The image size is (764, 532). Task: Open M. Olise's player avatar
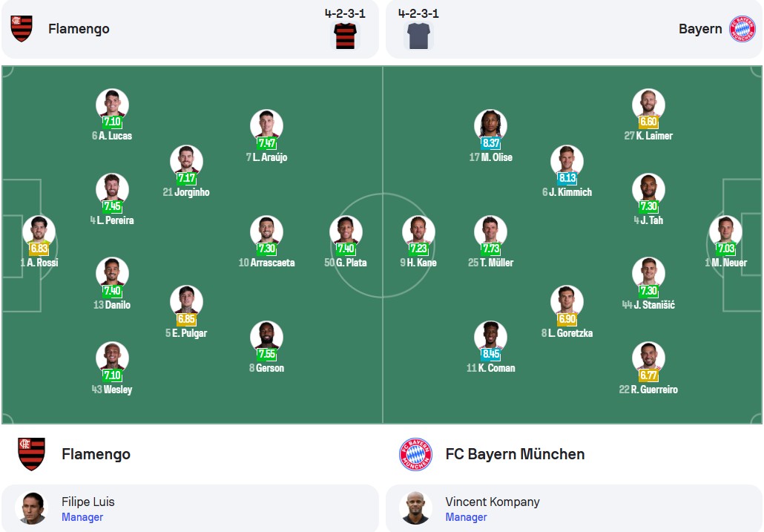tap(490, 125)
